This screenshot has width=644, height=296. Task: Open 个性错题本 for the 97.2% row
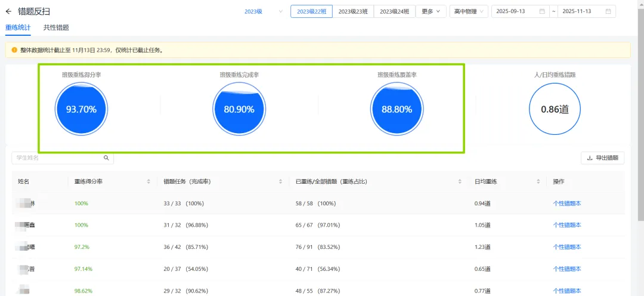click(x=567, y=247)
